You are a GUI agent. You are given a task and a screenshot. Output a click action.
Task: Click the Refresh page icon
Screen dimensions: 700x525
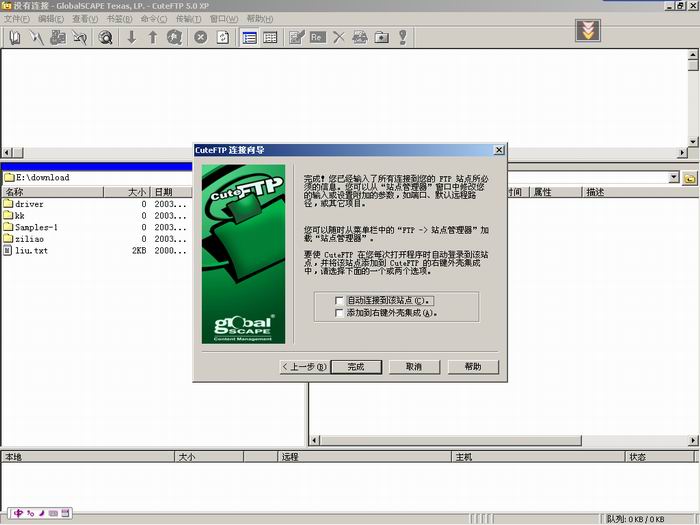pos(223,38)
